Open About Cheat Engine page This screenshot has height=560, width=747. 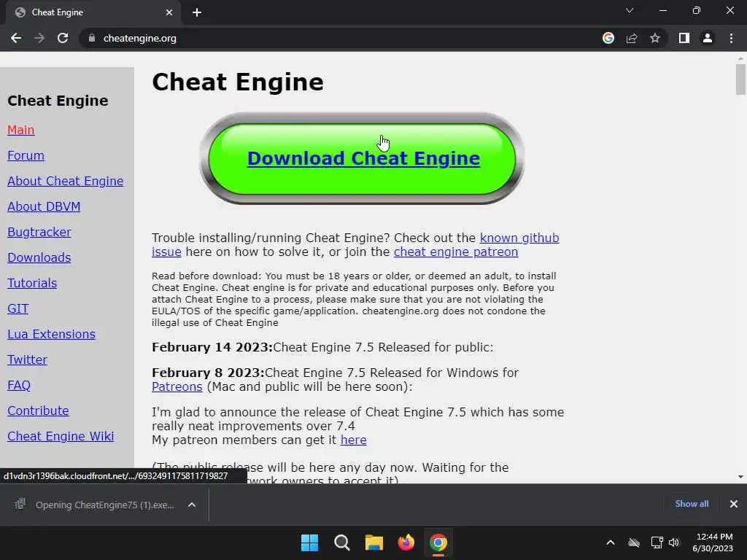(65, 181)
